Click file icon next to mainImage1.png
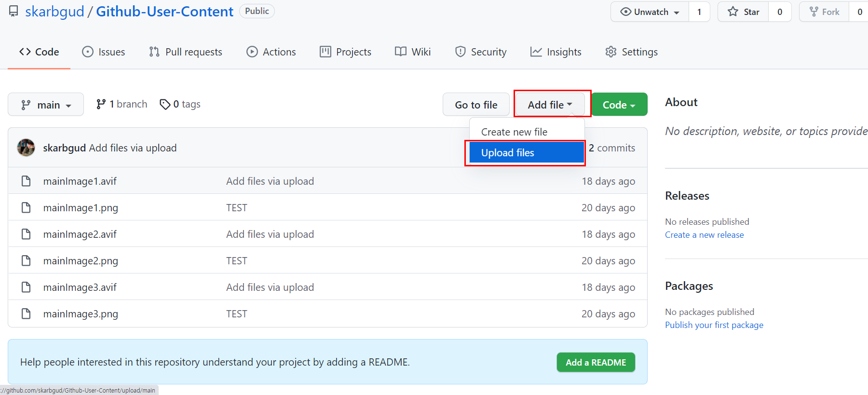868x395 pixels. [x=26, y=207]
